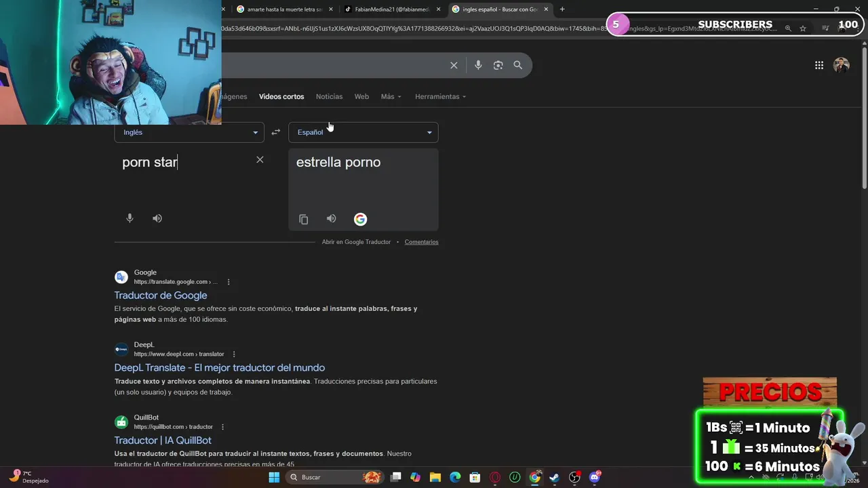Dictate source text with translator microphone

pyautogui.click(x=130, y=218)
